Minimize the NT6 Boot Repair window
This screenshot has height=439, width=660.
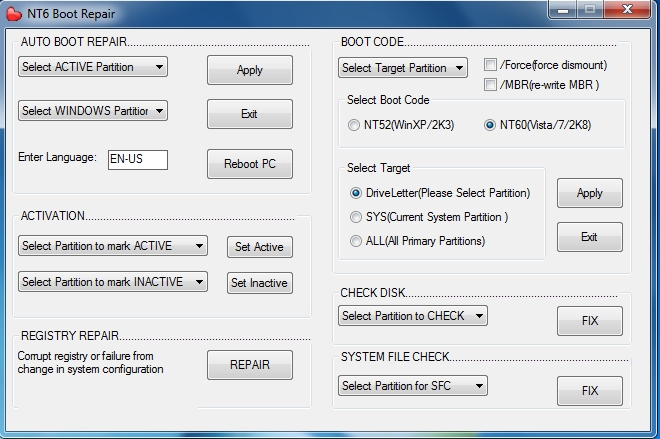pyautogui.click(x=563, y=10)
